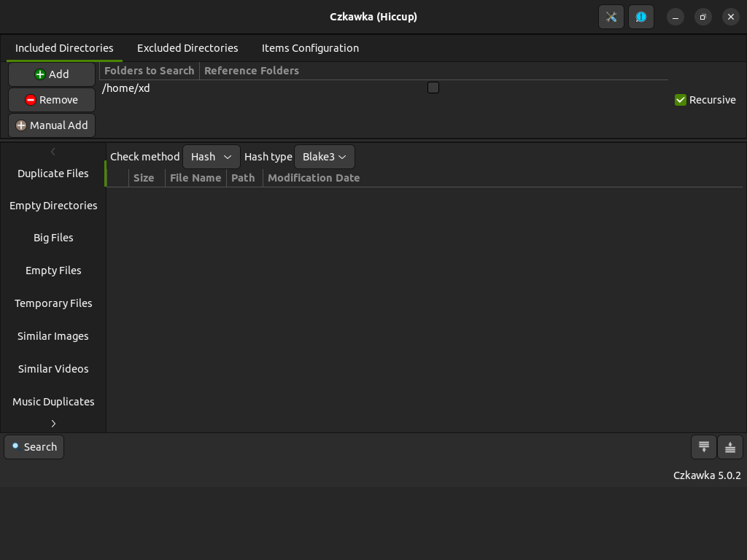Select Similar Images mode
This screenshot has width=747, height=560.
coord(53,336)
